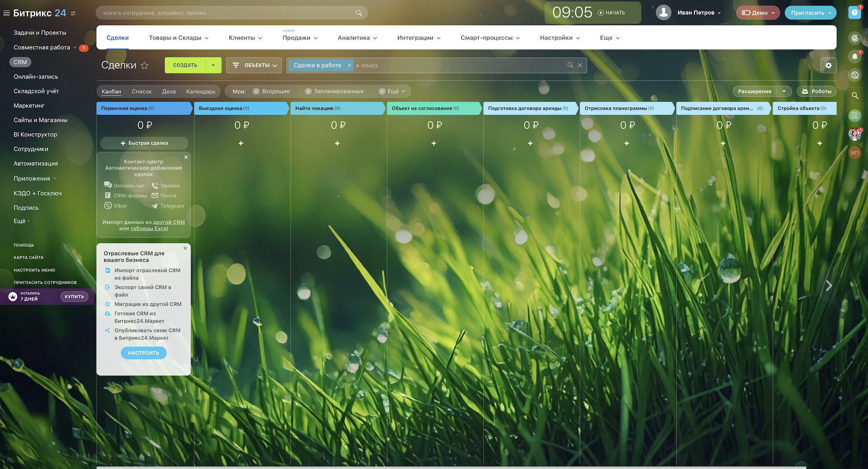
Task: Start the workday with Начать
Action: tap(612, 13)
